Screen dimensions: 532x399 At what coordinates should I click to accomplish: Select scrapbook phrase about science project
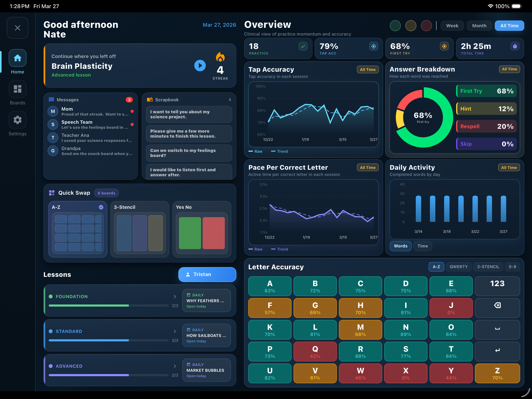click(189, 114)
